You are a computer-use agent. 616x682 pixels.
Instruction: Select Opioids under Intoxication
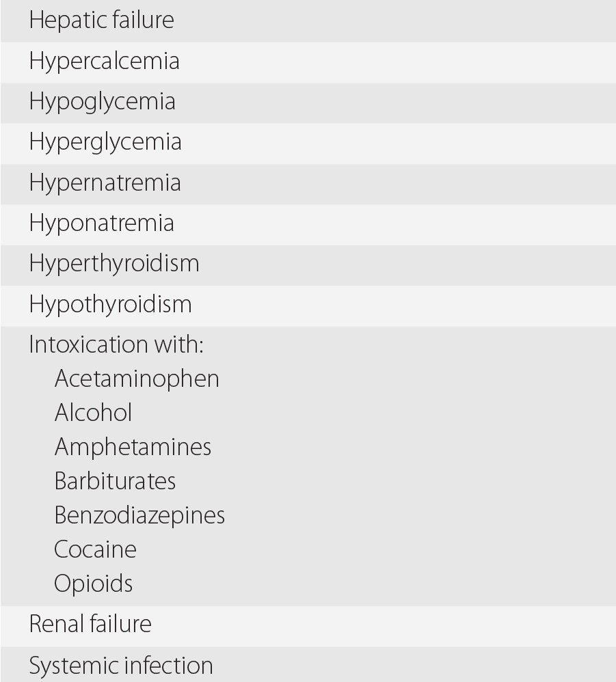tap(94, 584)
